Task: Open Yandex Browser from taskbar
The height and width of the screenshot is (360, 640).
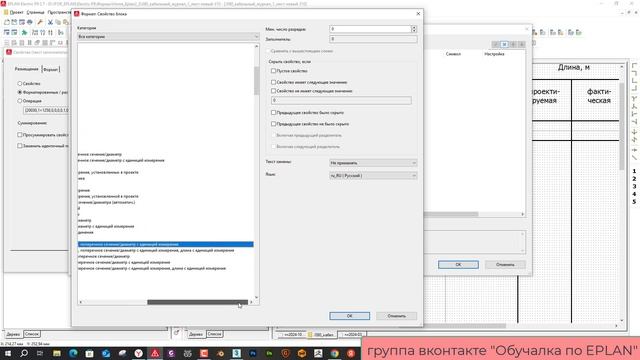Action: tap(138, 353)
